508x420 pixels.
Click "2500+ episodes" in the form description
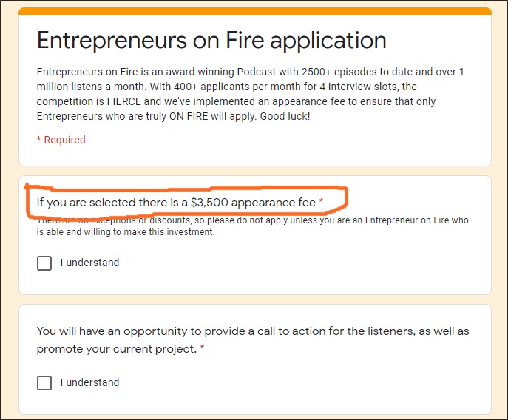(x=338, y=72)
